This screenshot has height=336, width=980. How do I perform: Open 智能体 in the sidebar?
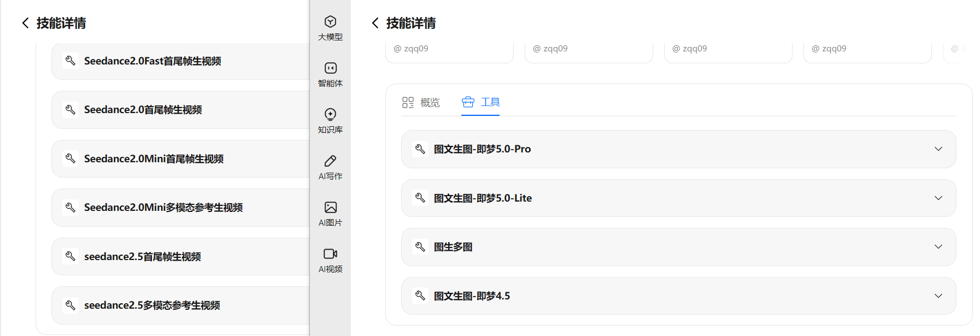coord(330,75)
